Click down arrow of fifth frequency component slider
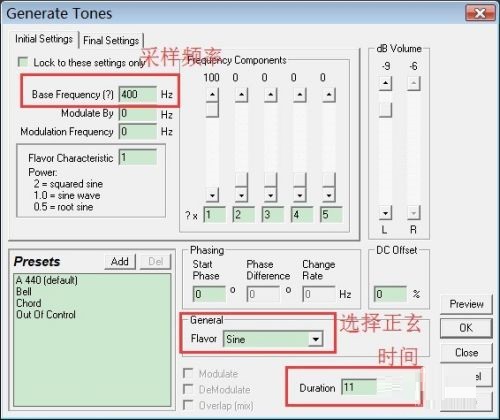The height and width of the screenshot is (420, 500). coord(329,195)
